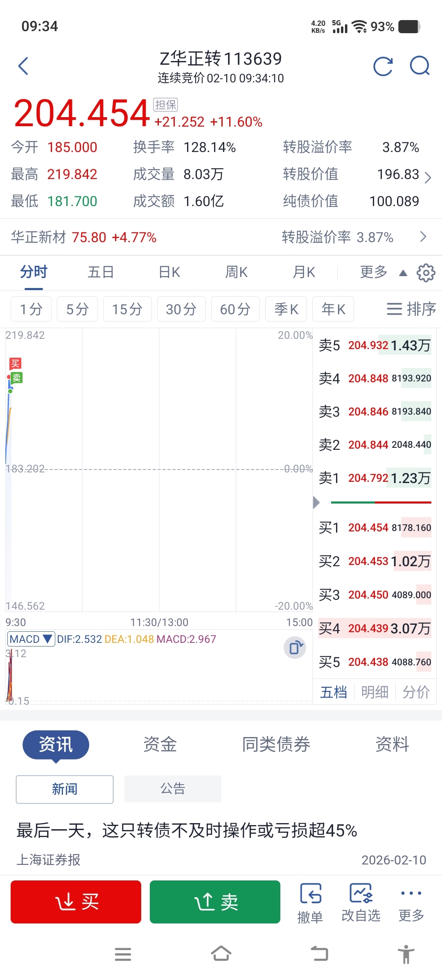Viewport: 442px width, 980px height.
Task: Select the 60分 interval option
Action: tap(235, 309)
